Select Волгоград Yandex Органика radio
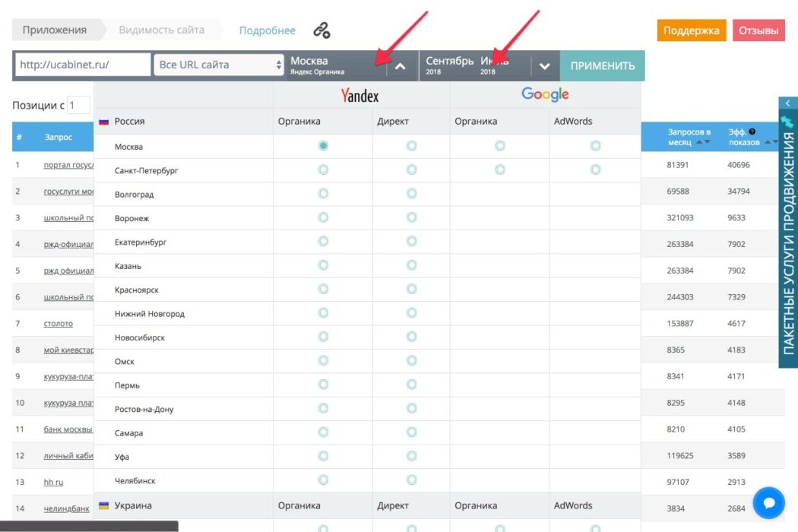Screen dimensions: 798x532 point(323,194)
